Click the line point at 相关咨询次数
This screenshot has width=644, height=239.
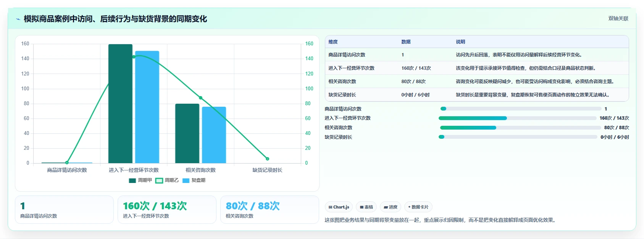pyautogui.click(x=201, y=98)
